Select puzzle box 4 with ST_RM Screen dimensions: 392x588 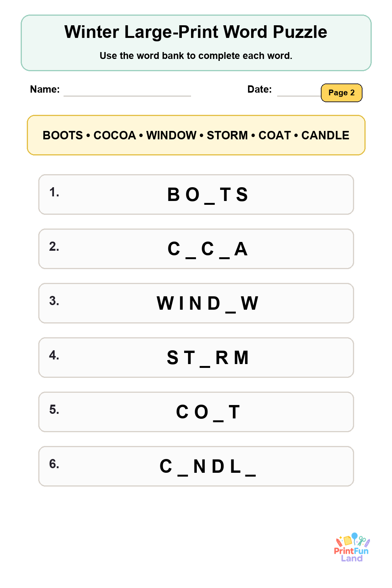click(x=196, y=358)
